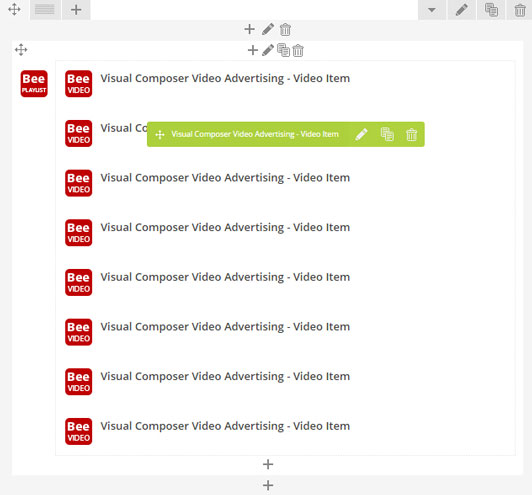This screenshot has height=495, width=532.
Task: Delete the column using its trash icon
Action: [x=285, y=30]
